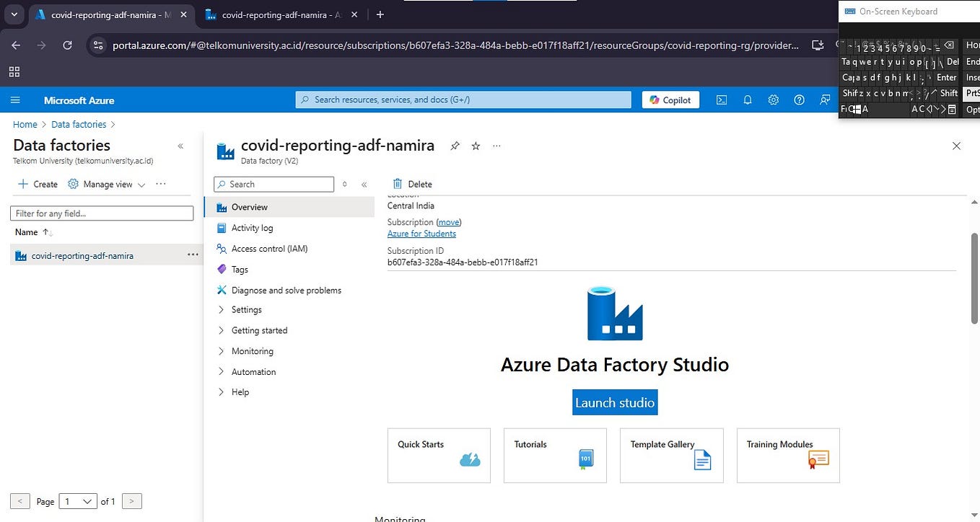
Task: Open the feedback icon in top bar
Action: (825, 99)
